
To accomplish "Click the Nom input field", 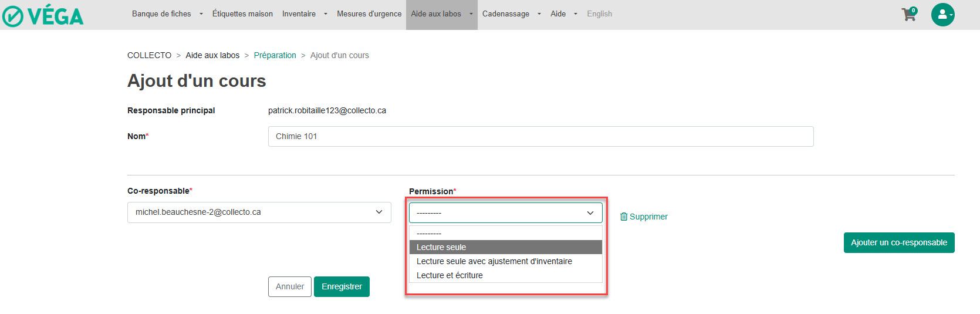I will click(x=540, y=137).
